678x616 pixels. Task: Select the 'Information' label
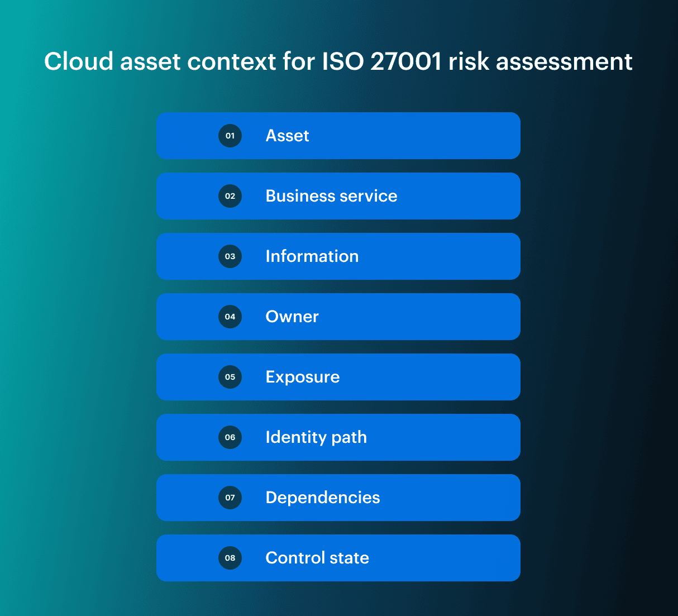click(312, 256)
